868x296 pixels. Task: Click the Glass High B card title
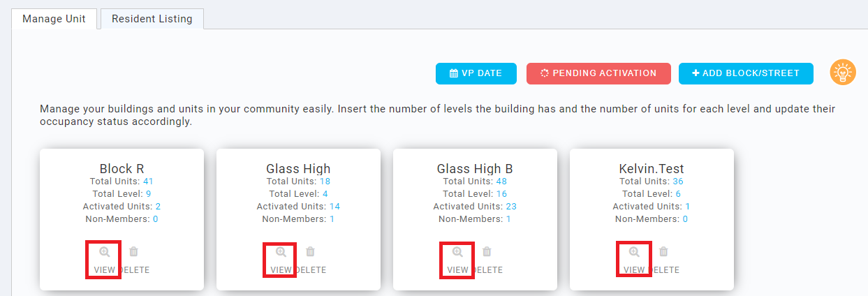[x=475, y=169]
